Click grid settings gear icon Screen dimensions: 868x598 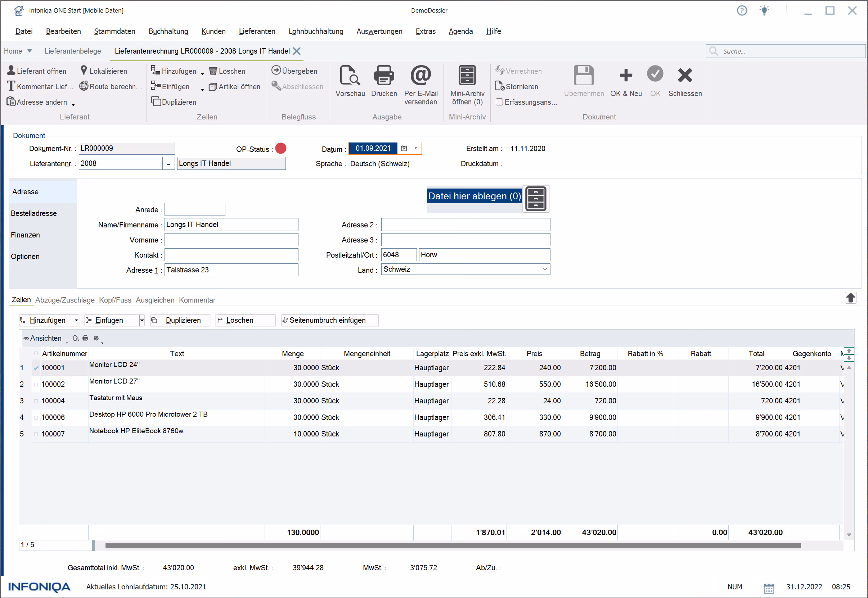click(96, 338)
